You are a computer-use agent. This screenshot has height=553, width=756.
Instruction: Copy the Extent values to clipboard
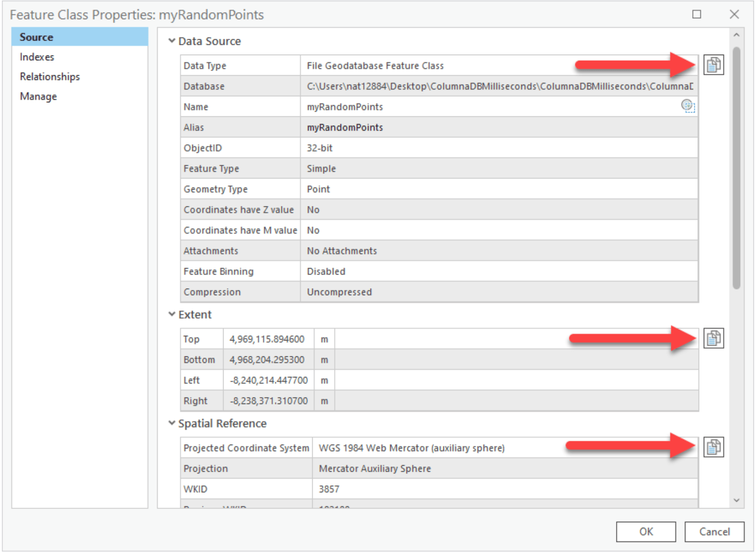point(714,338)
